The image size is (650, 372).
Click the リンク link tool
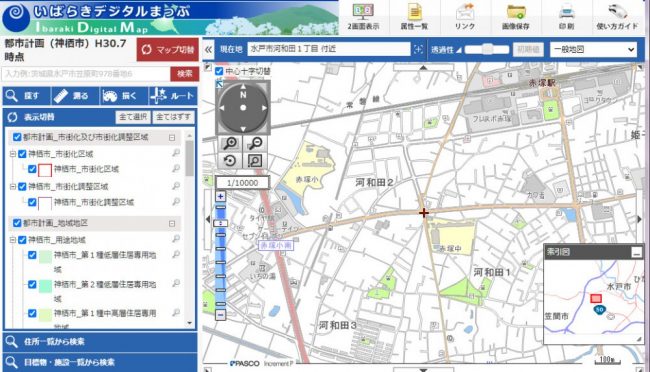[465, 17]
